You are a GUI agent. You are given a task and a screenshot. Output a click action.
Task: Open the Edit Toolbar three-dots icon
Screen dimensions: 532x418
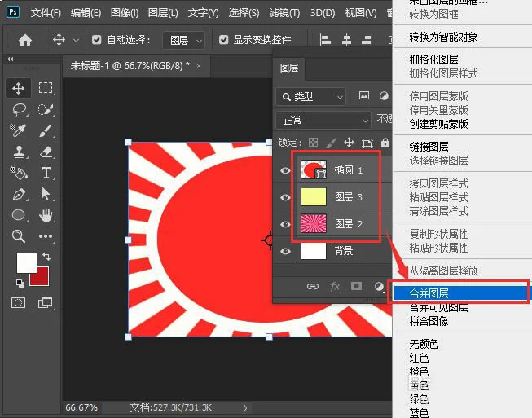[46, 236]
